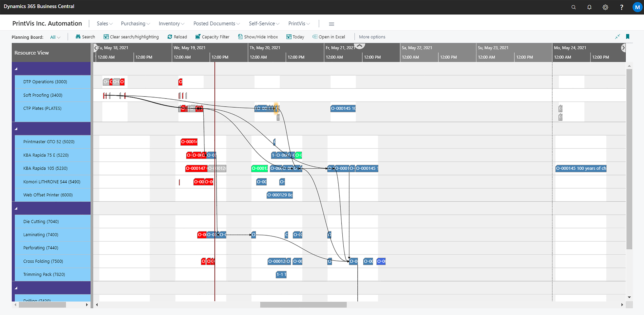The image size is (644, 315).
Task: Click Clear search/highlighting button
Action: (131, 37)
